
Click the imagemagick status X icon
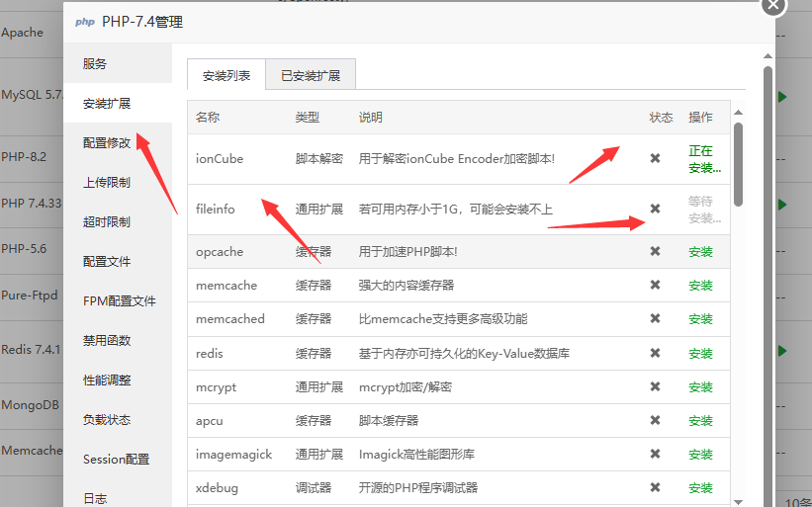pyautogui.click(x=655, y=454)
